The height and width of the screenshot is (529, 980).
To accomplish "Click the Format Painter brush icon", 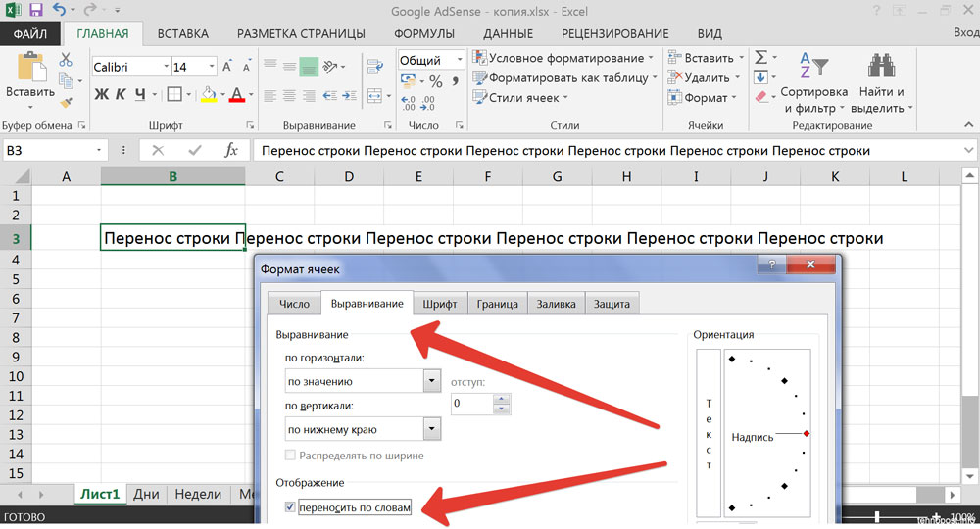I will pos(66,101).
